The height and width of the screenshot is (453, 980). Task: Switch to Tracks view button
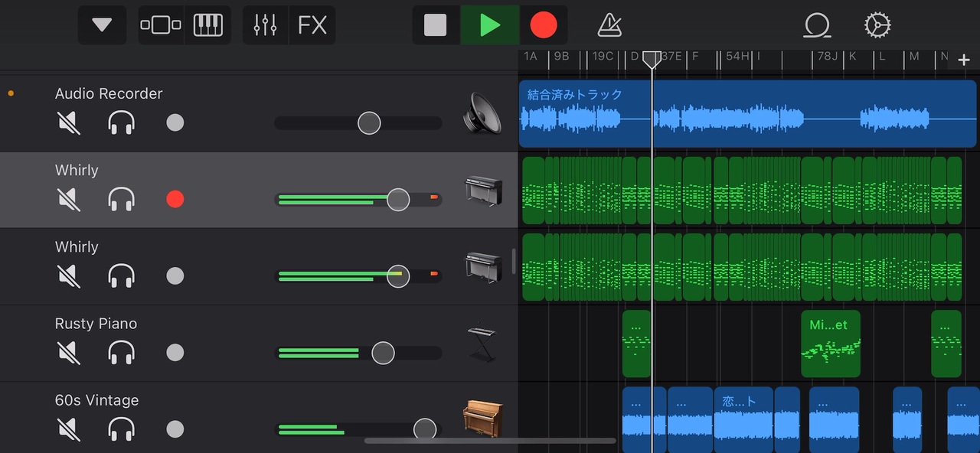[161, 25]
